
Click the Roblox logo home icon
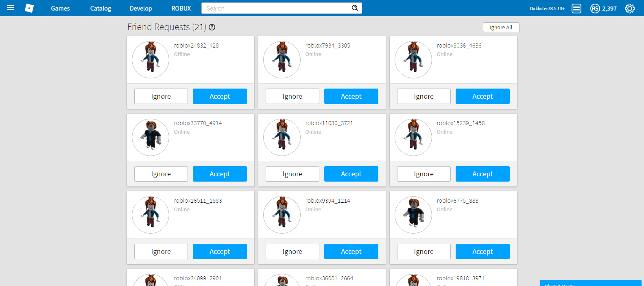point(29,8)
